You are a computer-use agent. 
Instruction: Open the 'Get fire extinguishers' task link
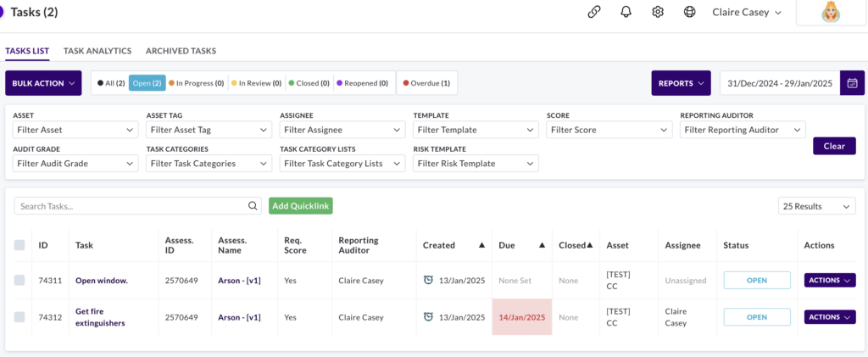pos(100,317)
